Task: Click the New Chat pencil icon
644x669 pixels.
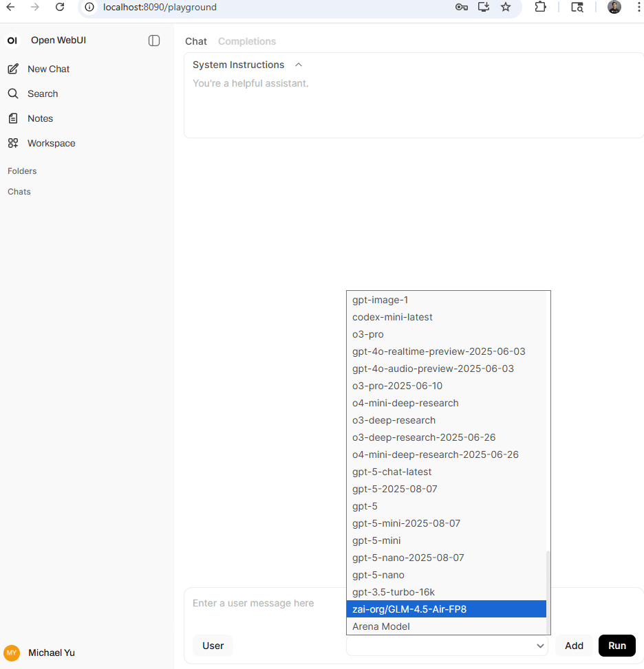Action: pyautogui.click(x=13, y=69)
